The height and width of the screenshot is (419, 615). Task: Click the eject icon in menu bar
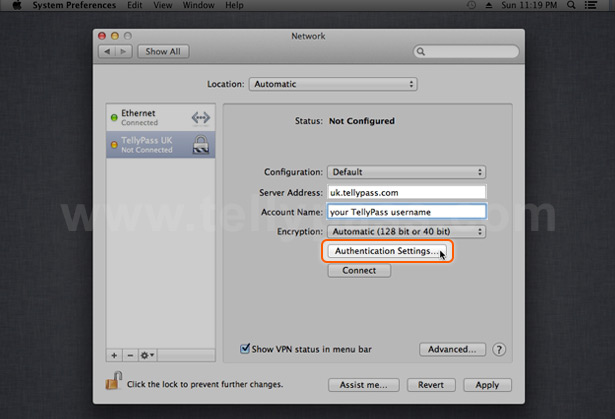click(x=489, y=5)
